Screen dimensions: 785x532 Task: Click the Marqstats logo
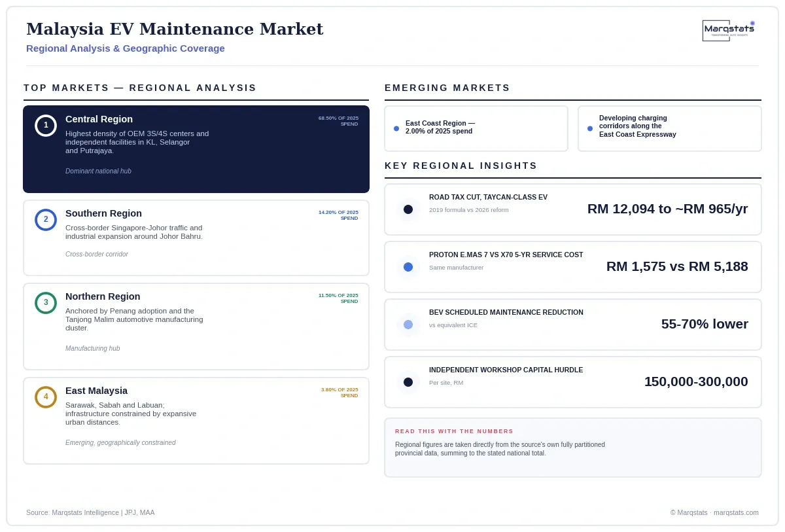[729, 30]
